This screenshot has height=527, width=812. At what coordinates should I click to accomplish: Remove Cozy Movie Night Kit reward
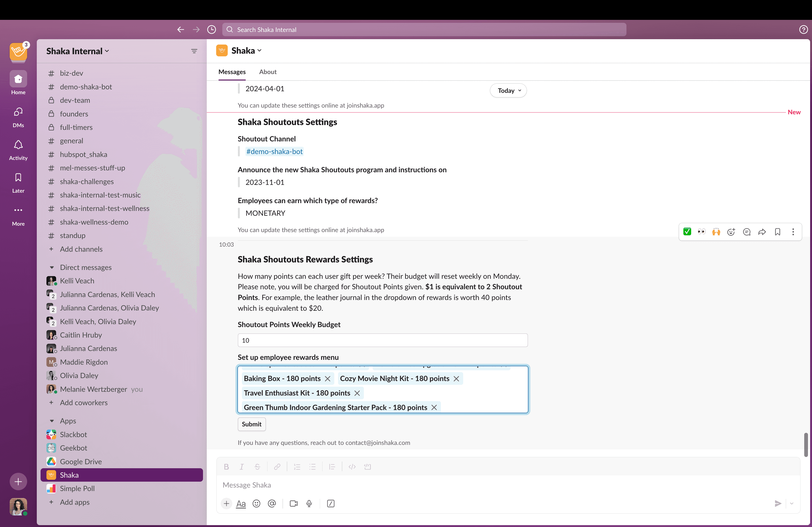coord(456,379)
